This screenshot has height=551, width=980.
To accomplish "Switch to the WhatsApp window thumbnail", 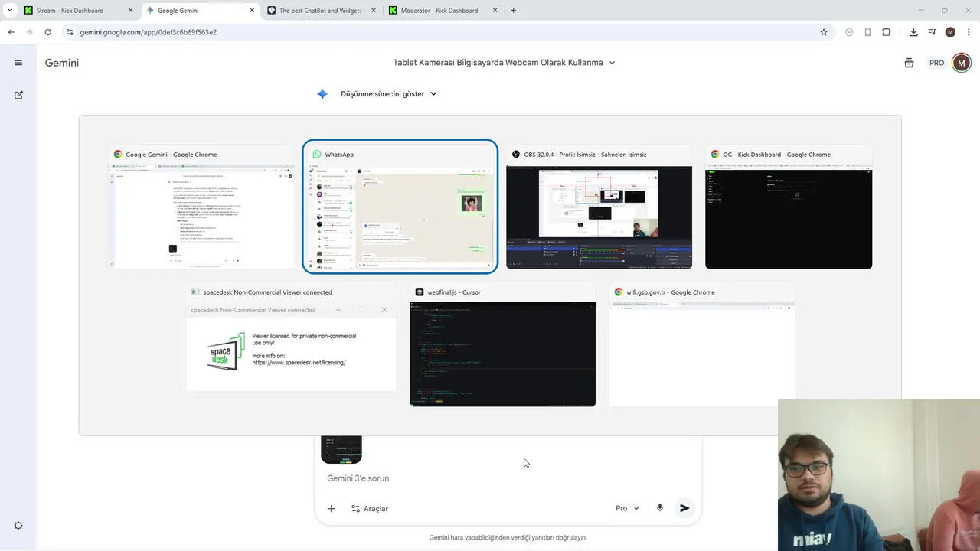I will coord(400,207).
